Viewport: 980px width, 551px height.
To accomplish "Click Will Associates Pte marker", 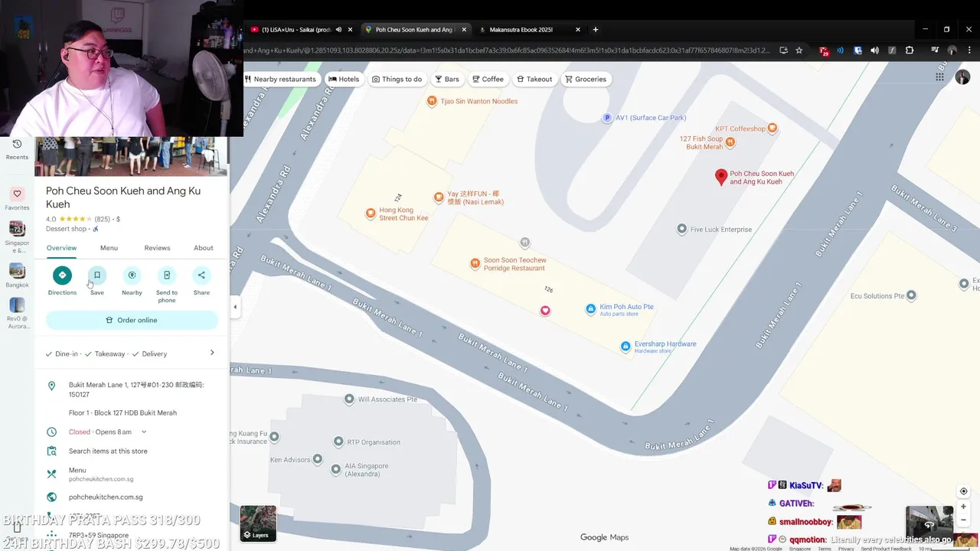I will 349,399.
